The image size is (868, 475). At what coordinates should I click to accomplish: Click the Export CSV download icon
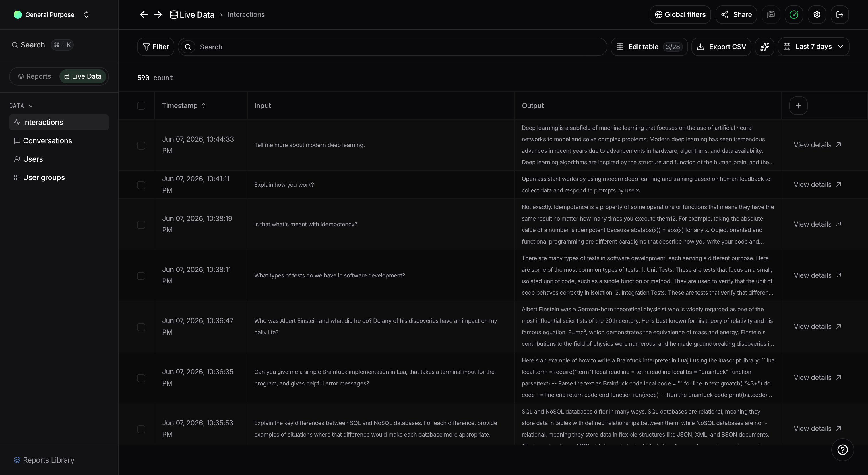point(701,47)
